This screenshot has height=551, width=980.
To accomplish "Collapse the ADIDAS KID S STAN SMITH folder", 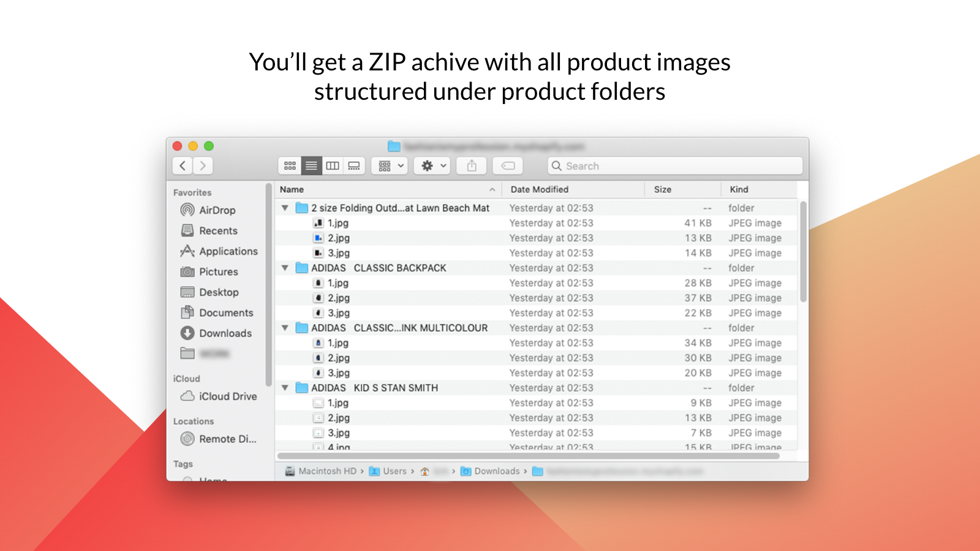I will coord(285,388).
